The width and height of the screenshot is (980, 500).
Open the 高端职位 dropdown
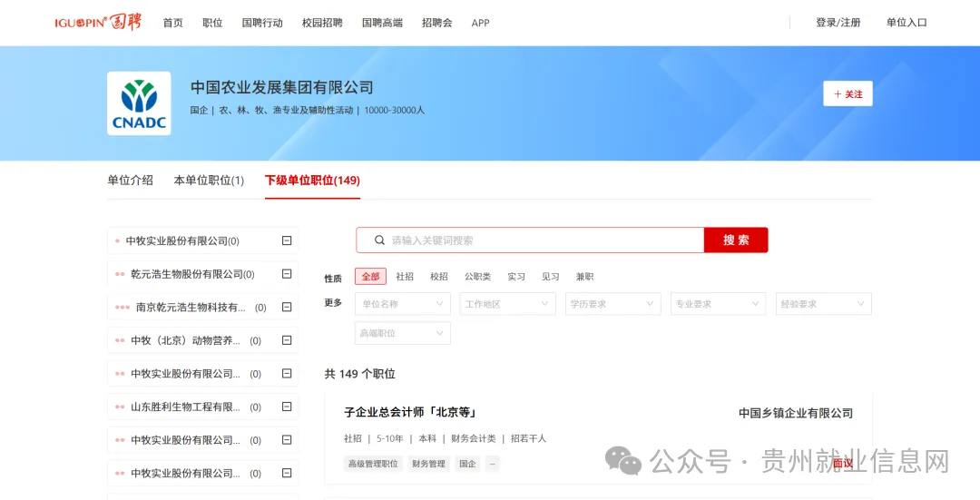(x=403, y=333)
